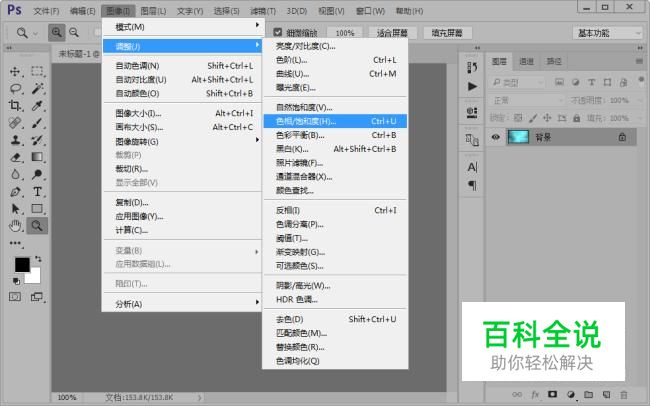650x406 pixels.
Task: Expand the 模式(M) submenu
Action: 182,27
